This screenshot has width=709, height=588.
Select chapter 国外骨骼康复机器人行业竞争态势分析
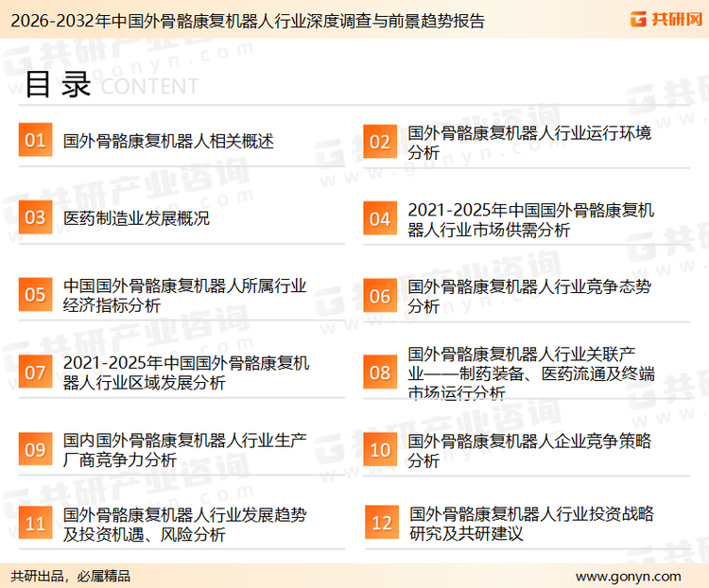tap(529, 296)
